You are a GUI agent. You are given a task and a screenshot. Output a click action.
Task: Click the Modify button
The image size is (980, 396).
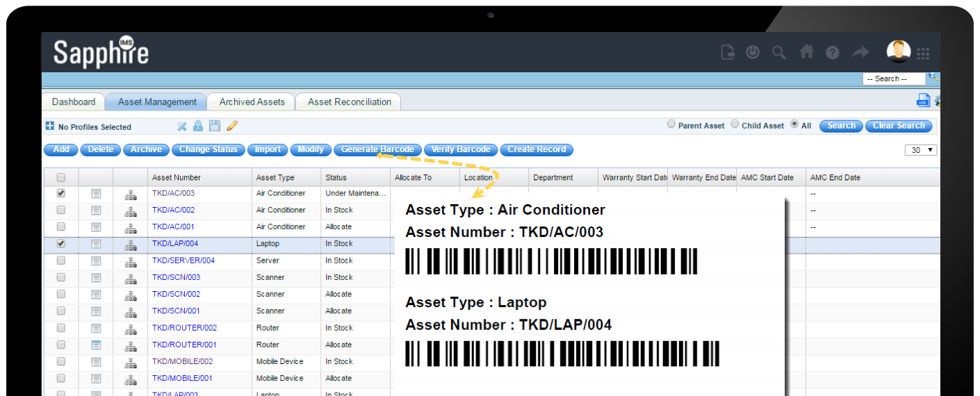(x=311, y=149)
